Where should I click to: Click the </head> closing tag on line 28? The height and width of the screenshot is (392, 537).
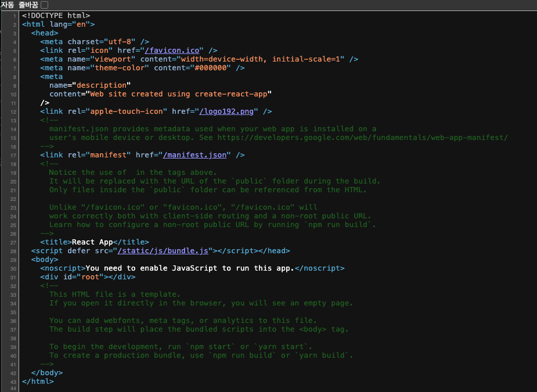pyautogui.click(x=275, y=251)
